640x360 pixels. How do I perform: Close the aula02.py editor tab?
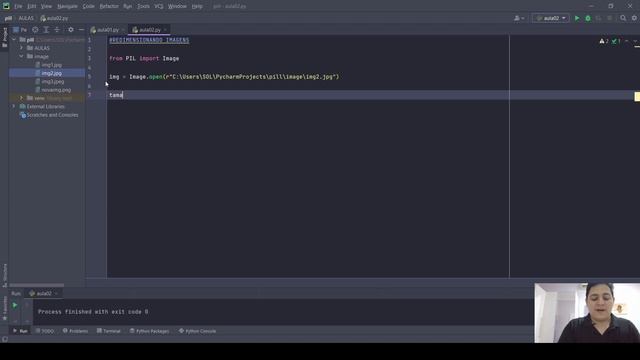[x=165, y=30]
